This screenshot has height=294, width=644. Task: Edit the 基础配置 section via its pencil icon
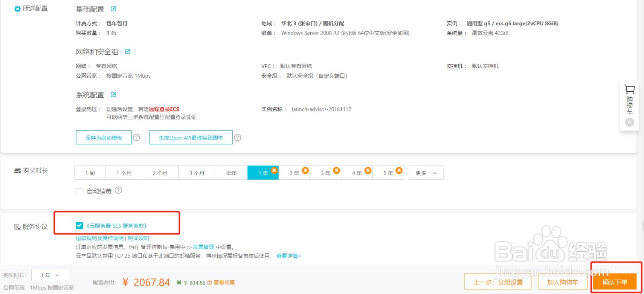(x=114, y=9)
